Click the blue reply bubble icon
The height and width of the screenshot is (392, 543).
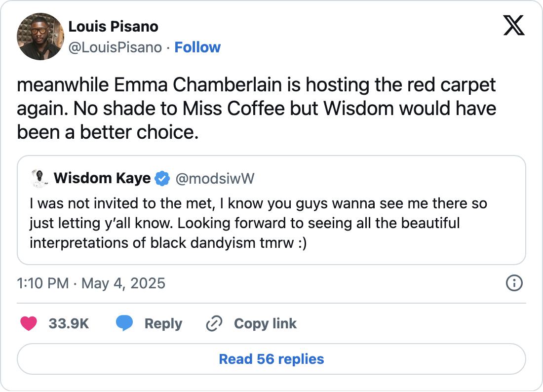coord(124,323)
